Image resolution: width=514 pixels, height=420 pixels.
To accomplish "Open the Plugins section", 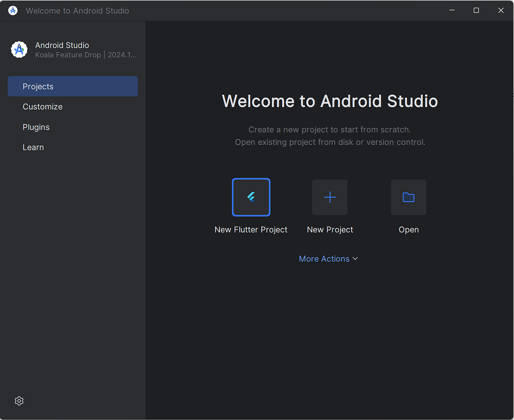I will pyautogui.click(x=36, y=127).
